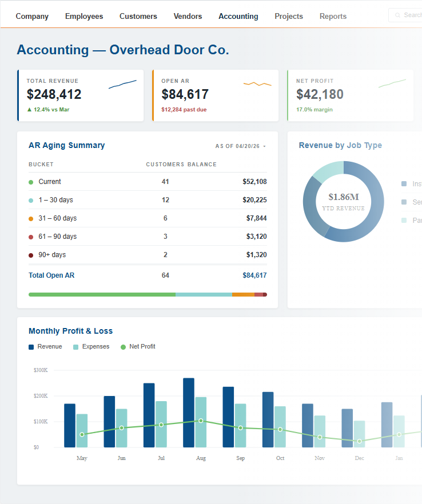422x504 pixels.
Task: Click the red dot beside 61 – 90 days
Action: (x=31, y=237)
